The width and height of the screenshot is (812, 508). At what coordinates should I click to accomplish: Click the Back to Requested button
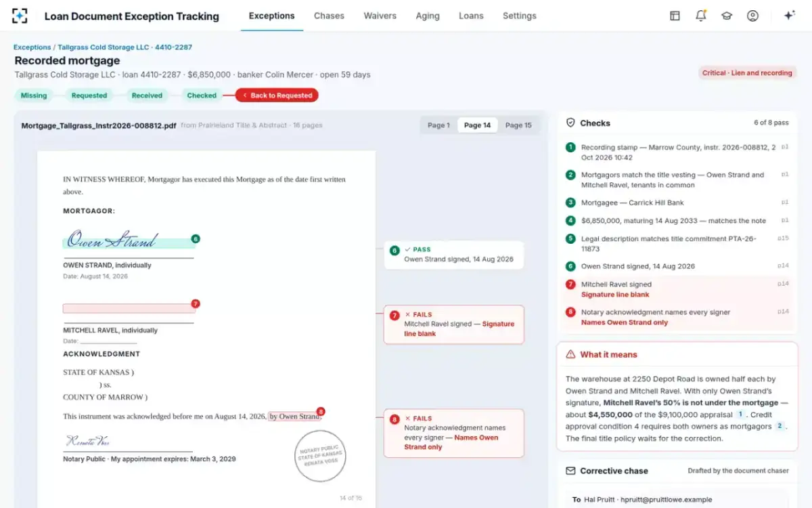point(277,96)
